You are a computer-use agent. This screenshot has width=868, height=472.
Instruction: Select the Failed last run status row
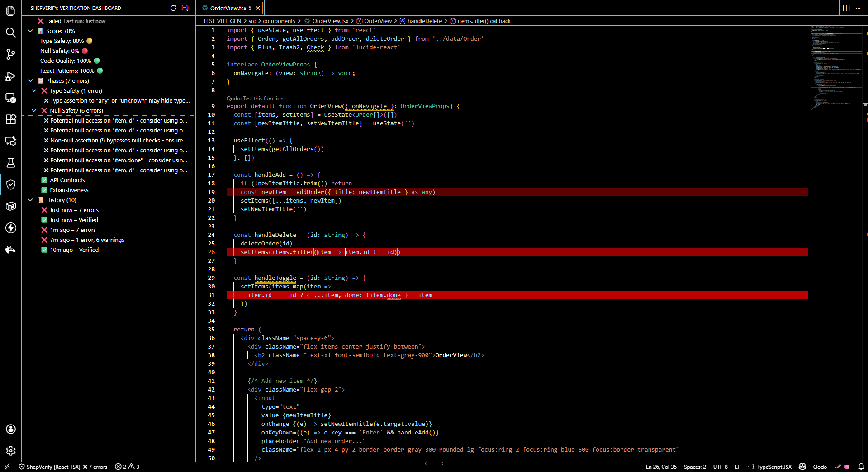click(x=109, y=21)
